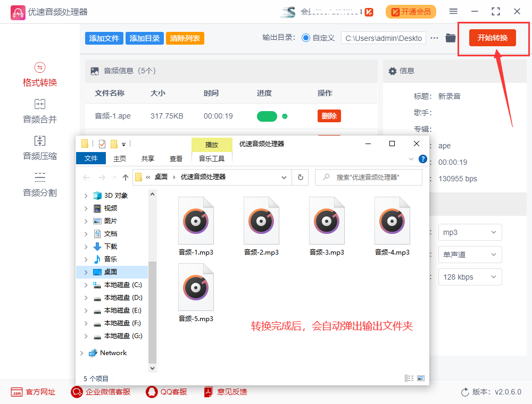
Task: Delete 音频-1.ape using the 删除 button
Action: click(x=329, y=115)
